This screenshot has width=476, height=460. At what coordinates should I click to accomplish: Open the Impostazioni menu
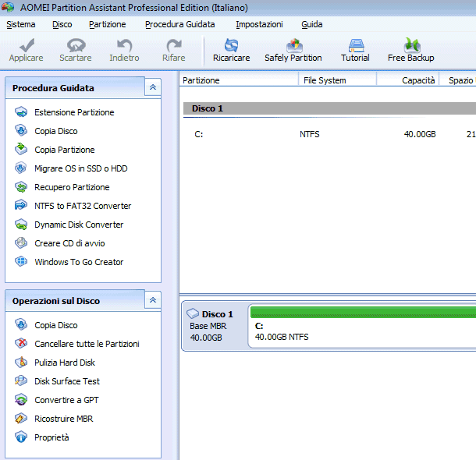click(x=259, y=24)
